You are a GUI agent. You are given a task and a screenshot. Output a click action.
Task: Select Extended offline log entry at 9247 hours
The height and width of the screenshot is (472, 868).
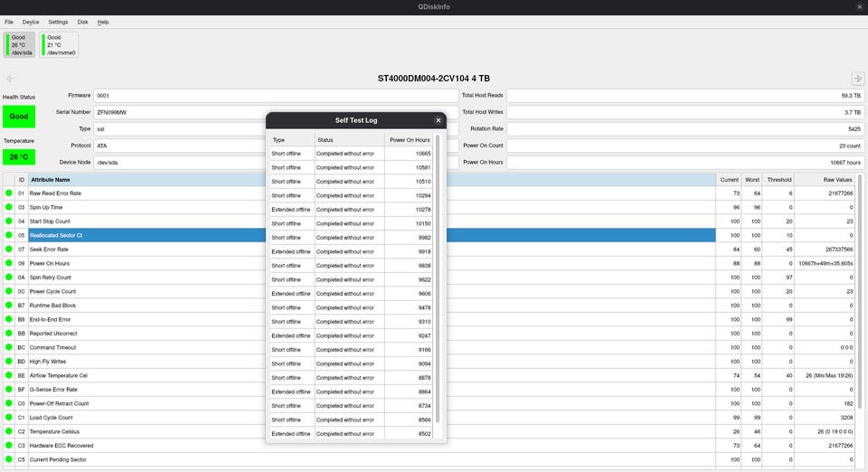(351, 335)
